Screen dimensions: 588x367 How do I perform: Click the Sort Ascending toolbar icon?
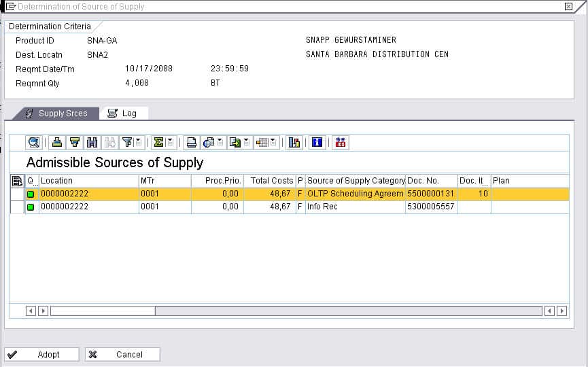point(57,142)
